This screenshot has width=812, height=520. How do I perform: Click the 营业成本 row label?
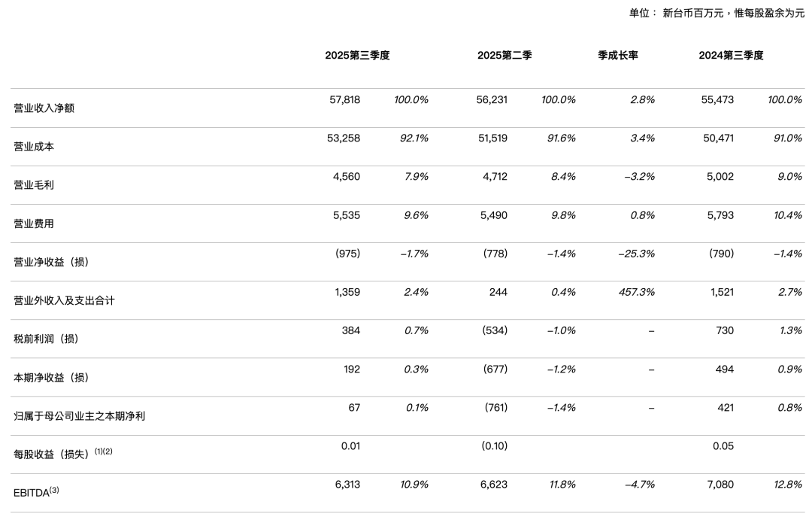pyautogui.click(x=34, y=147)
